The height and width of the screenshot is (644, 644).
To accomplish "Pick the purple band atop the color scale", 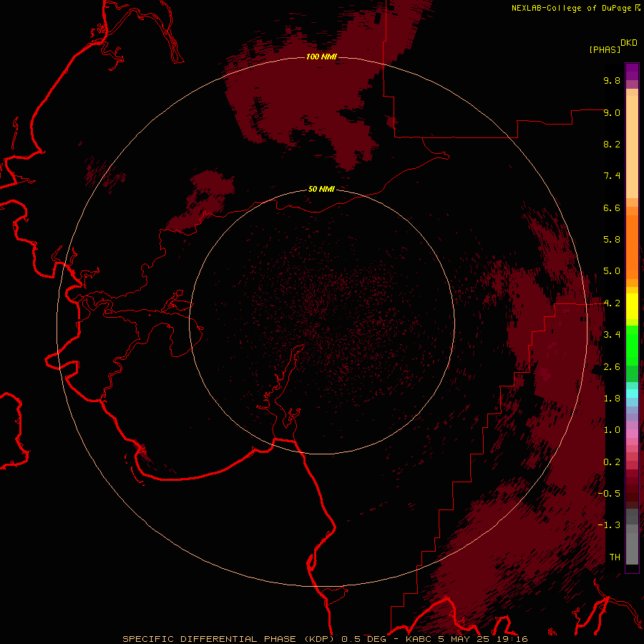I will click(x=632, y=72).
